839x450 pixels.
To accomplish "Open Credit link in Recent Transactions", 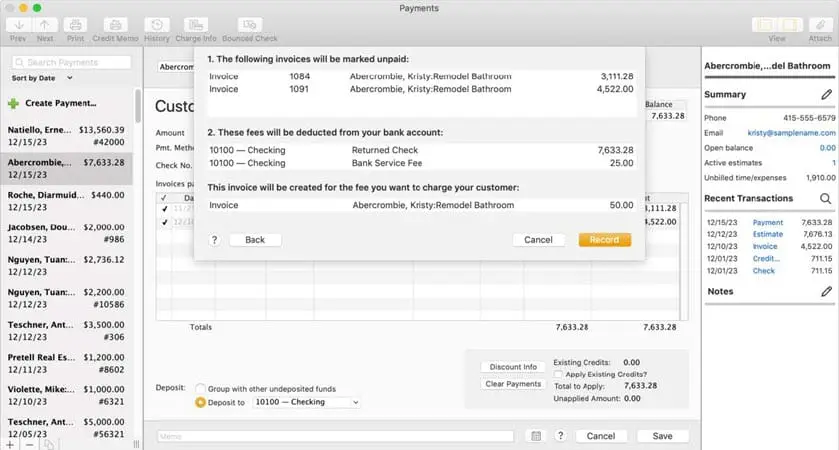I will [x=766, y=259].
